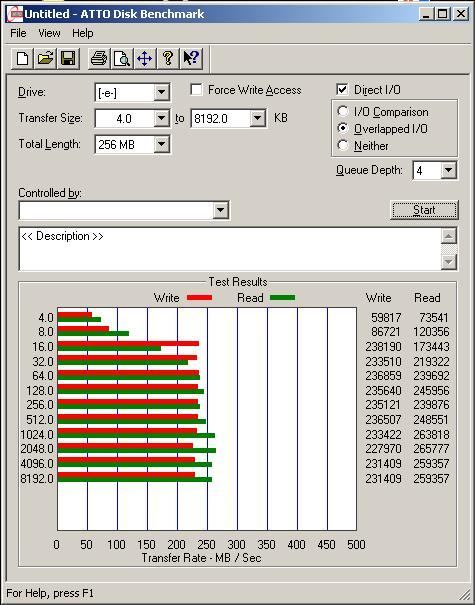The height and width of the screenshot is (605, 475).
Task: Click the red Write legend swatch
Action: 199,297
